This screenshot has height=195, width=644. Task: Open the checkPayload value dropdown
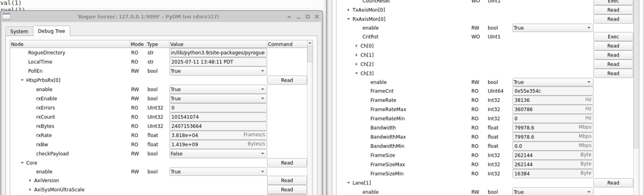(218, 154)
